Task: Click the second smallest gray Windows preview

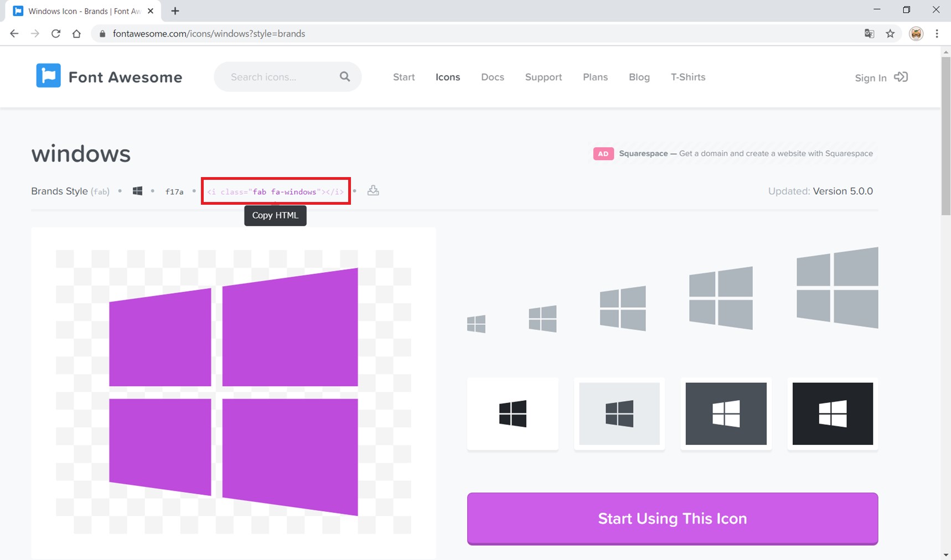Action: click(x=542, y=318)
